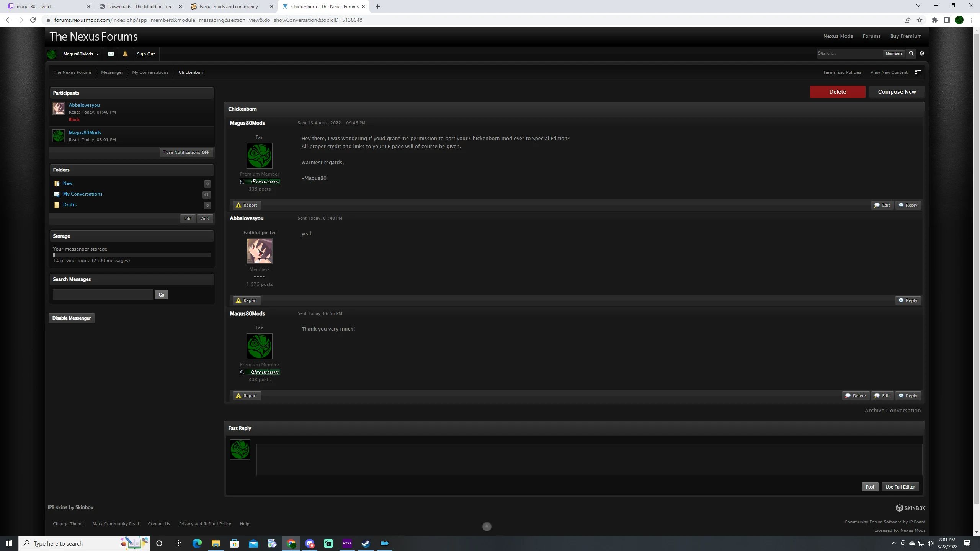Open Steam from the taskbar

click(366, 543)
